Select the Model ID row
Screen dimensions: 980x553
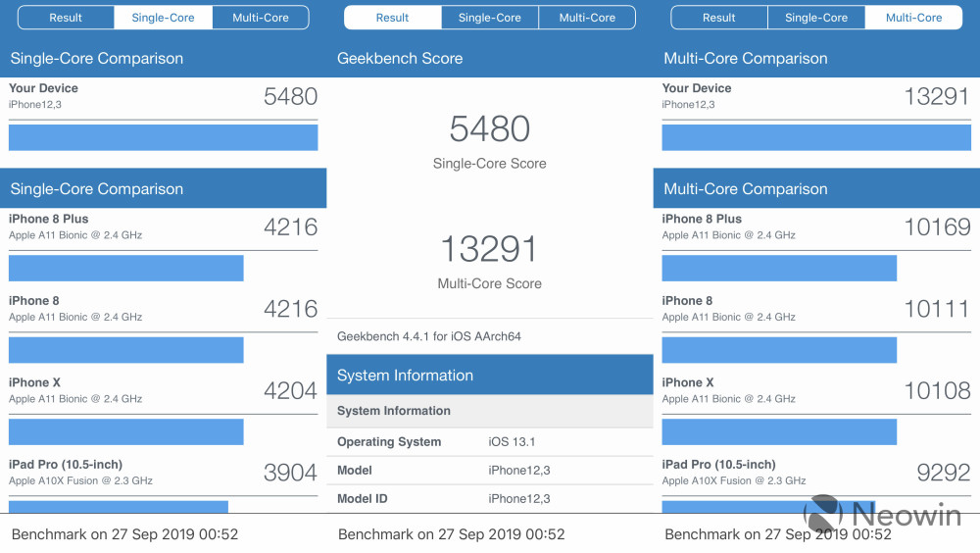pos(489,498)
